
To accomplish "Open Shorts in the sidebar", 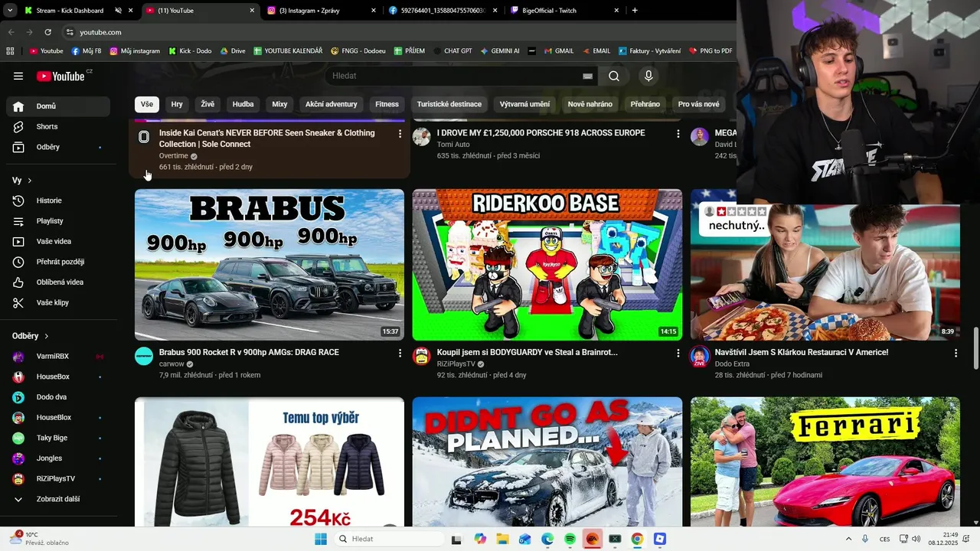I will (x=58, y=126).
